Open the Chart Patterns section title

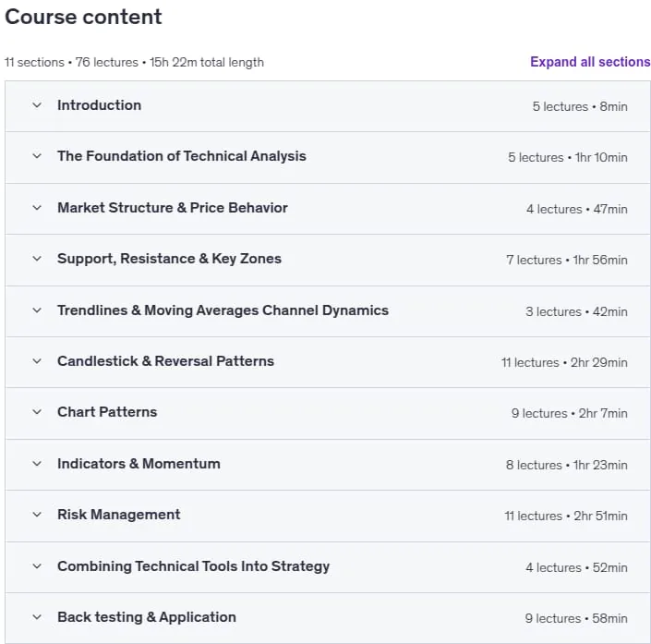[107, 412]
